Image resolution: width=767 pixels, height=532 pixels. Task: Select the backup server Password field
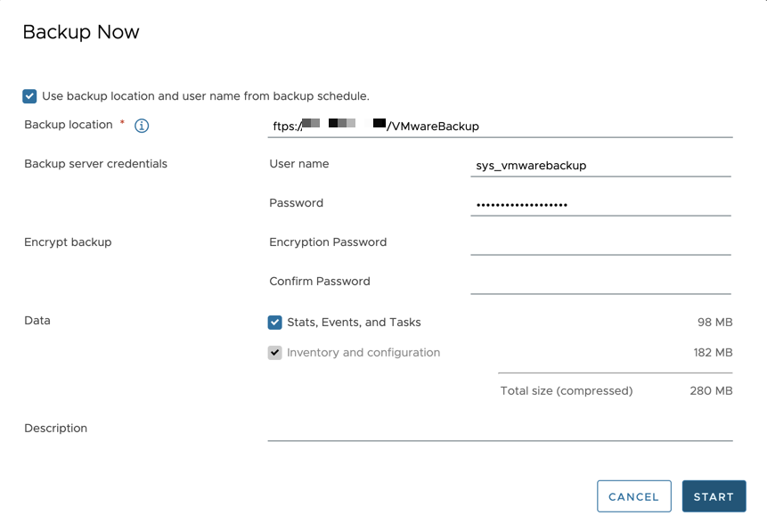click(x=600, y=205)
